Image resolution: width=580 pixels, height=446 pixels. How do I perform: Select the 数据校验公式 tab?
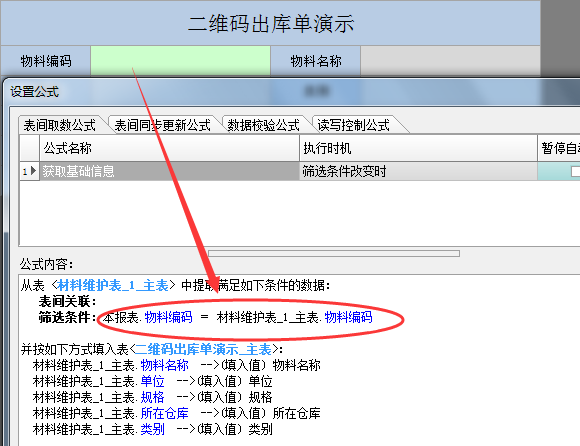click(x=263, y=125)
